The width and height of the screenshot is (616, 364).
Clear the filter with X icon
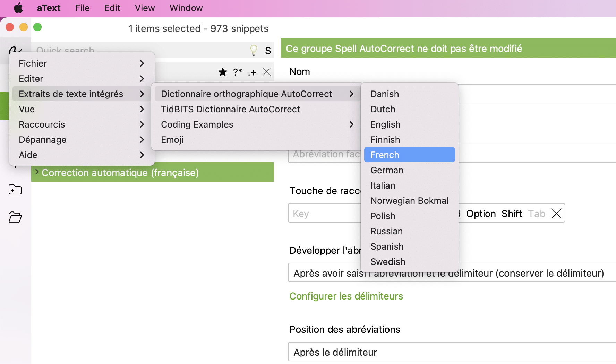266,72
